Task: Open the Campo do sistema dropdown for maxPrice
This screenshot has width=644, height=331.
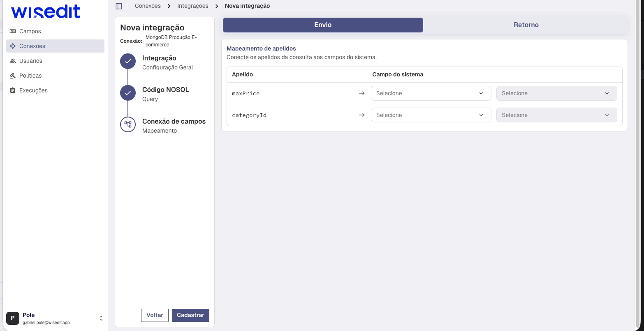Action: point(431,93)
